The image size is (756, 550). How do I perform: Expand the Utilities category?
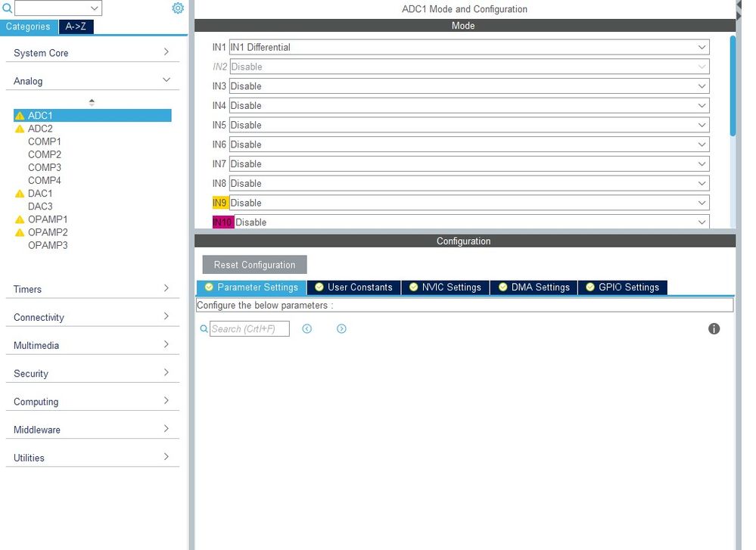point(92,458)
